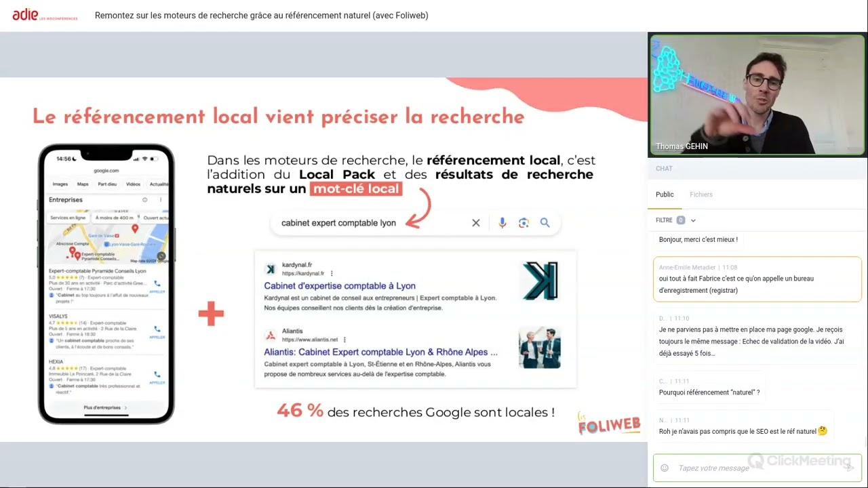Viewport: 868px width, 488px height.
Task: Select the Part dieu chip on phone
Action: (x=107, y=184)
